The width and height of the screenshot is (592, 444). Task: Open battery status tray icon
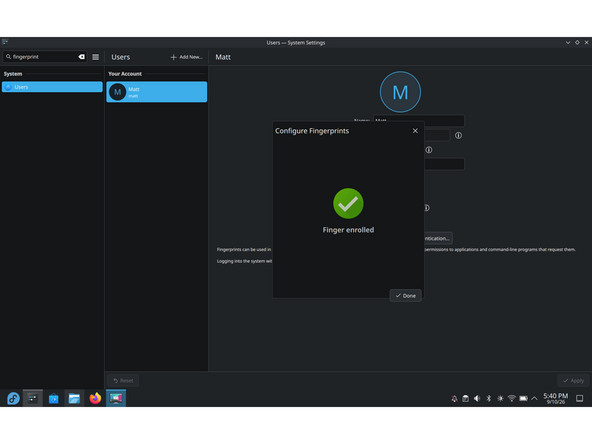click(x=523, y=398)
